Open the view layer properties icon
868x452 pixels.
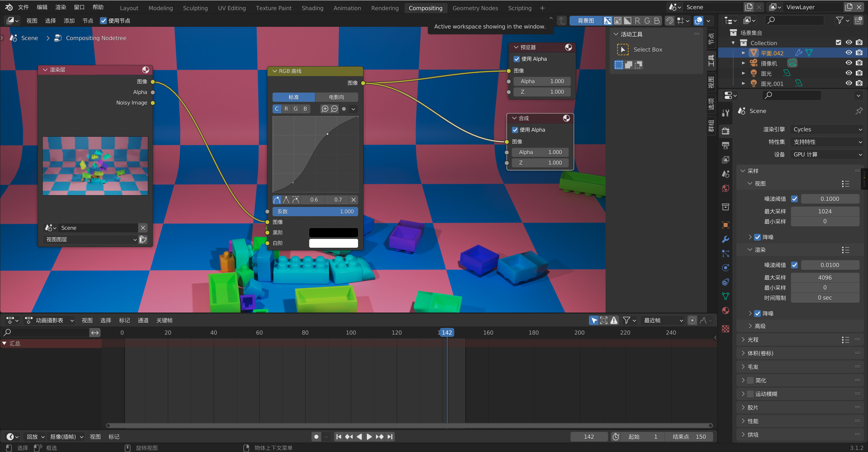(726, 160)
